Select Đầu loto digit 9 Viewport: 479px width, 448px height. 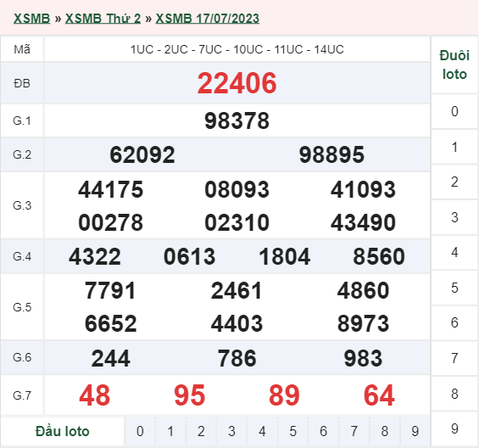pyautogui.click(x=415, y=431)
